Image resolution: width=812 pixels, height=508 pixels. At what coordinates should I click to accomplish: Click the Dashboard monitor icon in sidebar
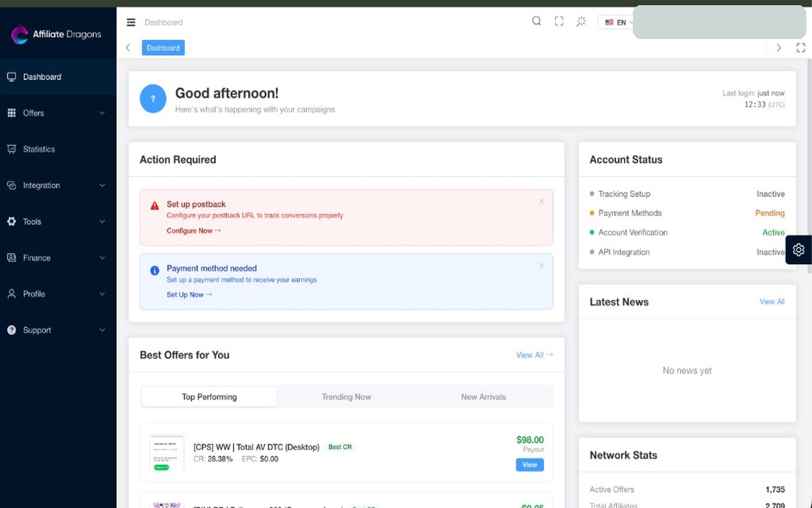point(11,77)
